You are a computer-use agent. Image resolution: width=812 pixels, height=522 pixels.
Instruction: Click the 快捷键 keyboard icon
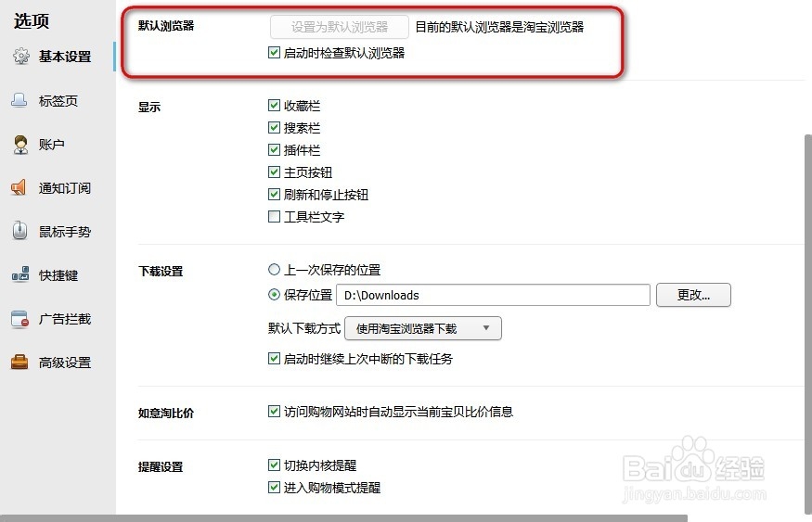point(20,275)
